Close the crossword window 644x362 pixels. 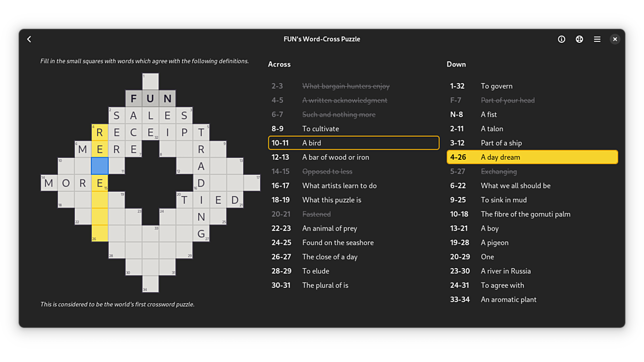pyautogui.click(x=615, y=39)
